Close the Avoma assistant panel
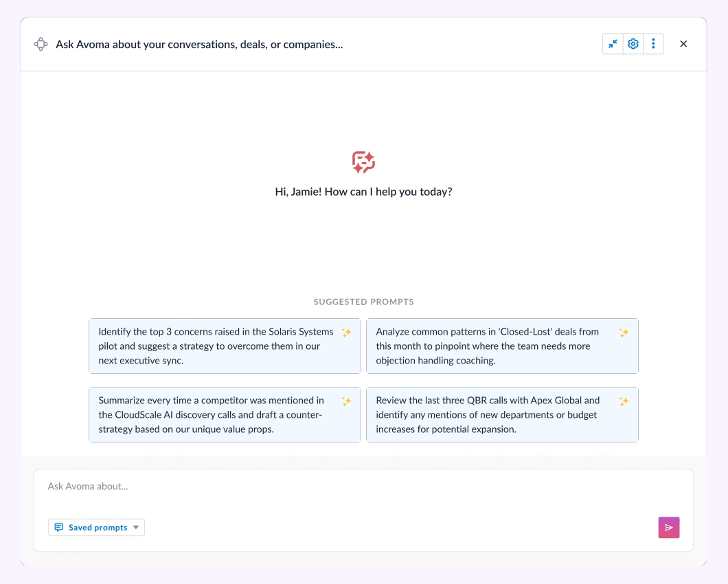Viewport: 728px width, 584px height. [x=683, y=43]
